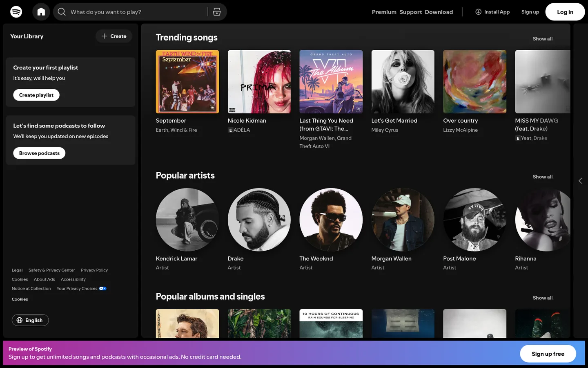Show all Trending songs
The height and width of the screenshot is (368, 588).
pos(542,39)
